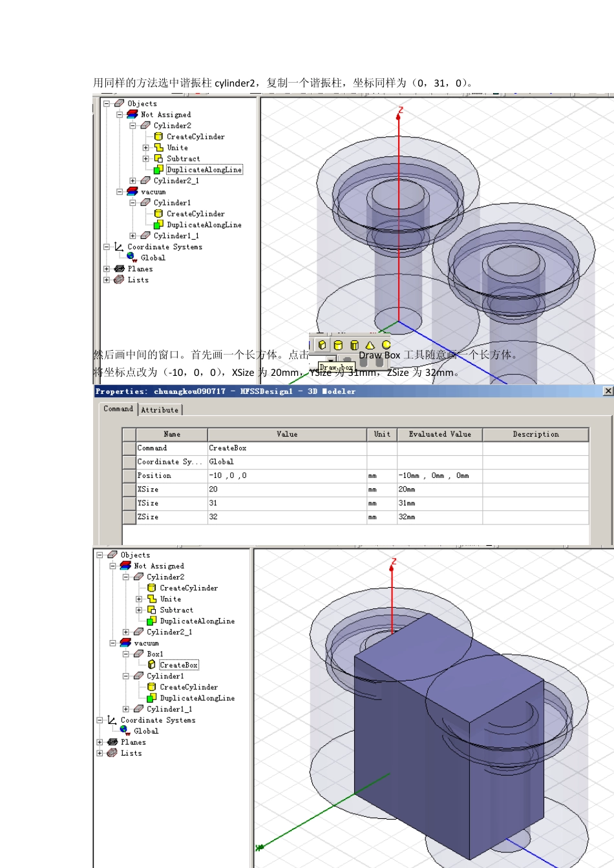Click the CreateBox command icon in tree
The image size is (614, 868).
[151, 665]
